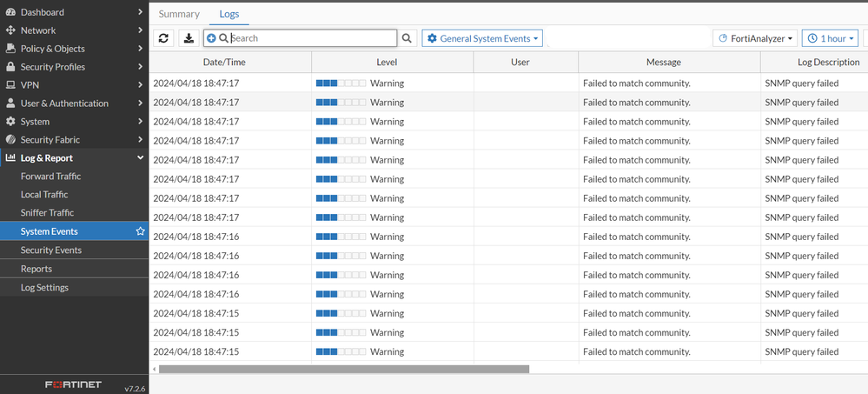868x394 pixels.
Task: Open Forward Traffic logs
Action: tap(50, 177)
